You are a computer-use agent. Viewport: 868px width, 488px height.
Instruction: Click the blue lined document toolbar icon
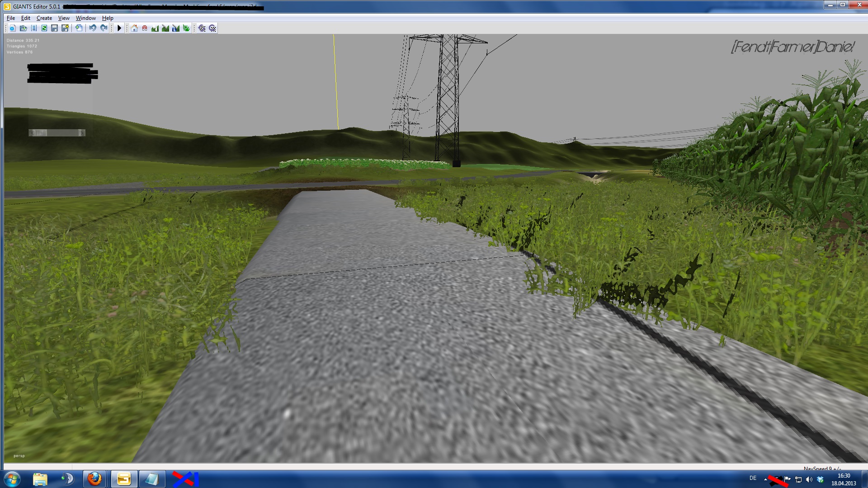tap(34, 28)
